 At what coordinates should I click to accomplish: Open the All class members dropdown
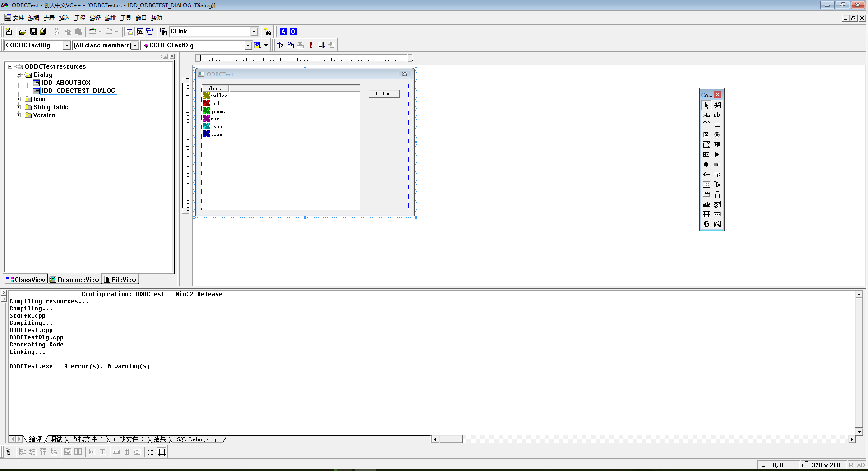pyautogui.click(x=135, y=46)
